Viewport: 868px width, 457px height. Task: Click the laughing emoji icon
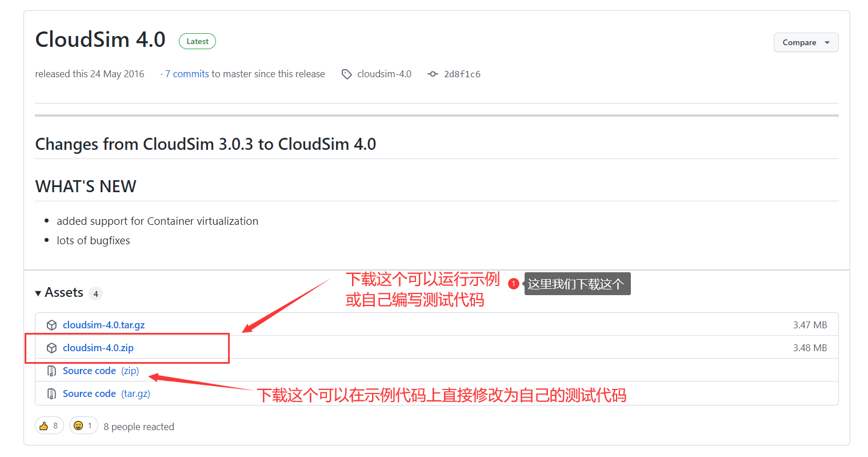(79, 425)
